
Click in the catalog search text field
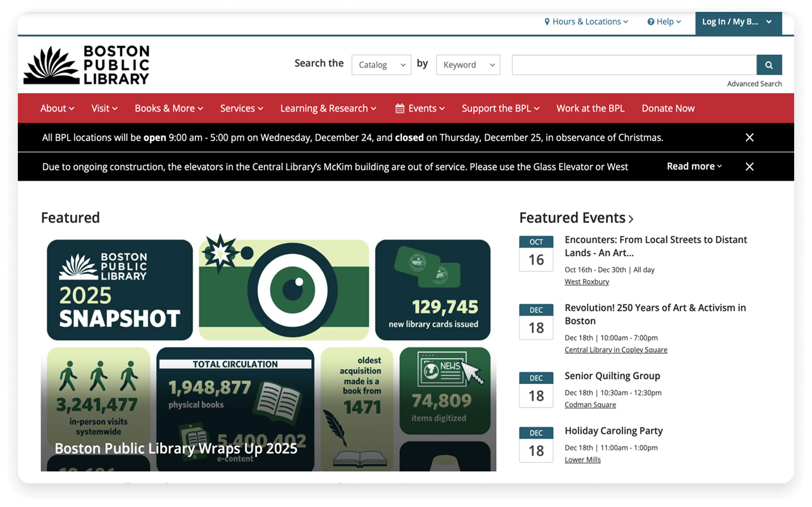(634, 65)
